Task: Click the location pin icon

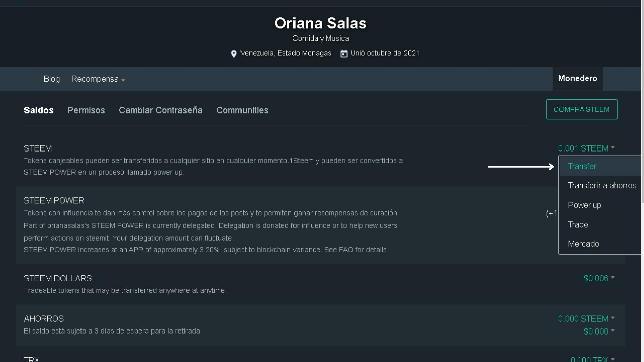Action: 234,54
